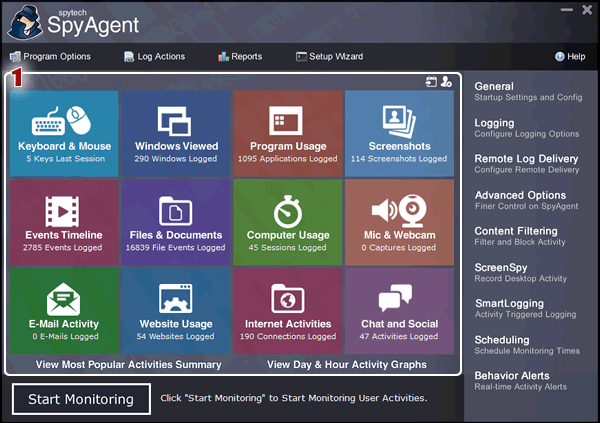Screen dimensions: 600x423
Task: Close the SpyAgent window
Action: pos(587,10)
